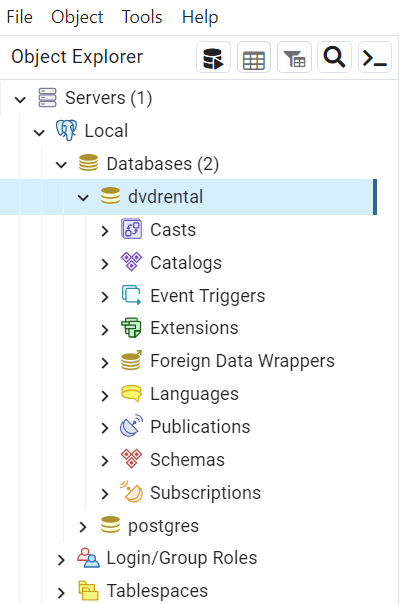Open the Object menu
399x604 pixels.
77,17
